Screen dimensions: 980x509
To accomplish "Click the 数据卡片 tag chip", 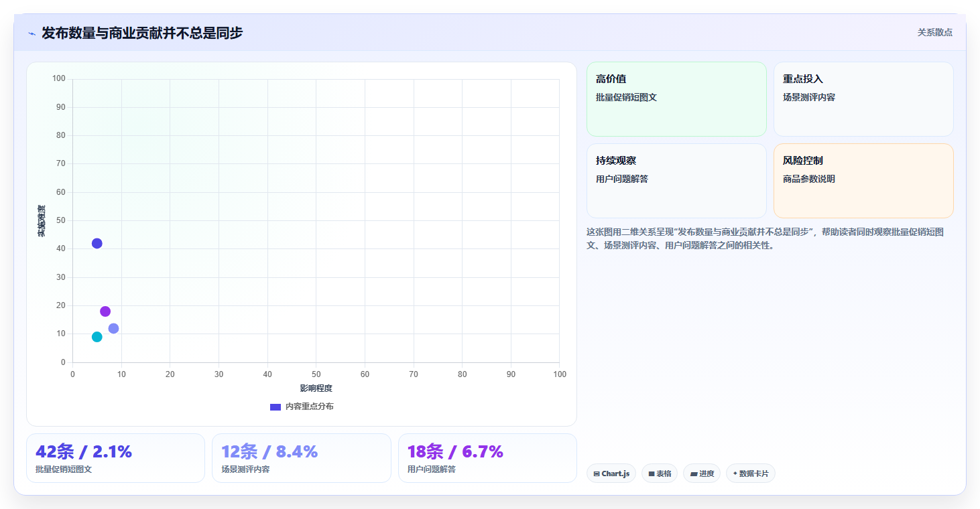I will [751, 474].
